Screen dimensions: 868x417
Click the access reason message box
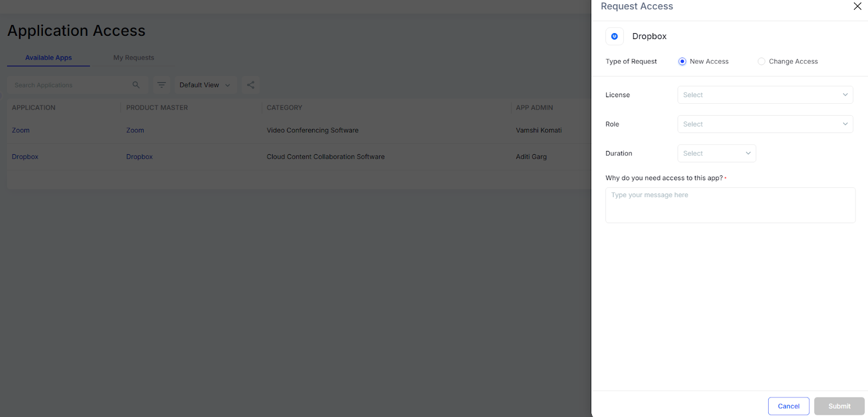730,205
